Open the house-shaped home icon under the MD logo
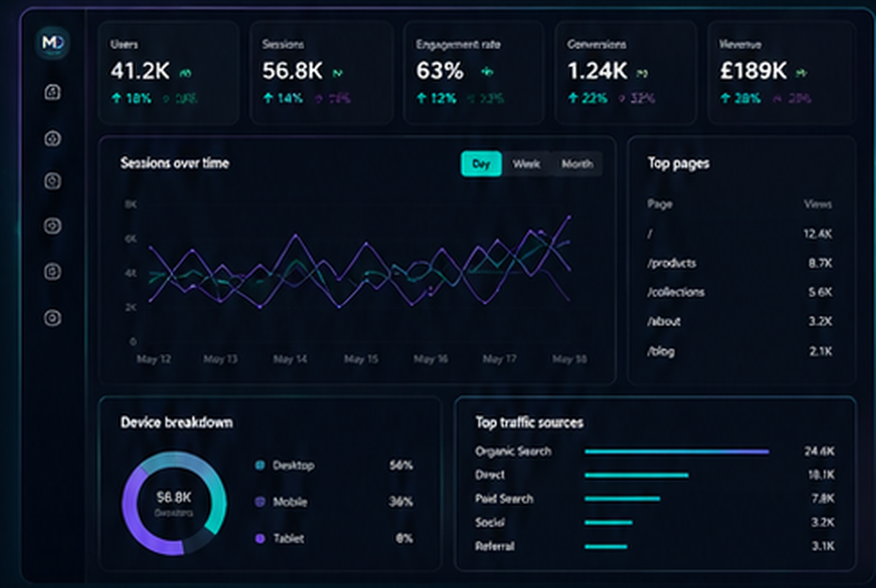876x588 pixels. point(52,92)
